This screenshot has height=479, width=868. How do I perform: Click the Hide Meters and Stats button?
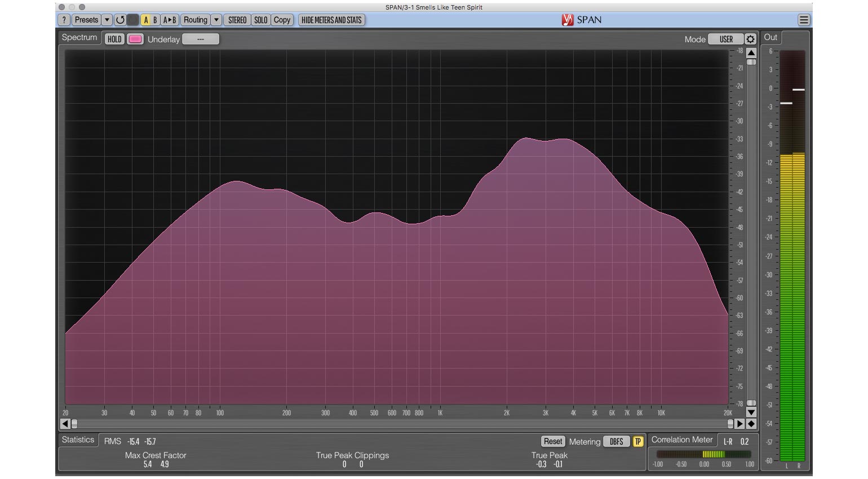pos(331,20)
